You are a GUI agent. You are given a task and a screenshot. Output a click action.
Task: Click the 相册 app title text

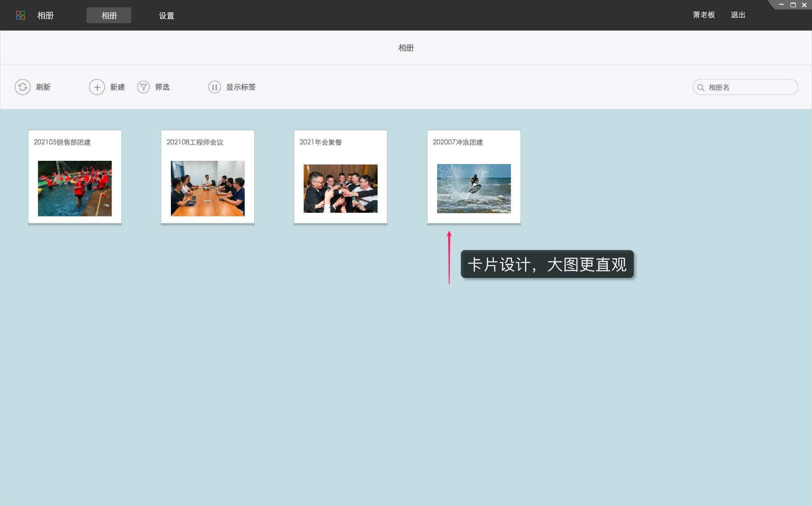coord(45,15)
